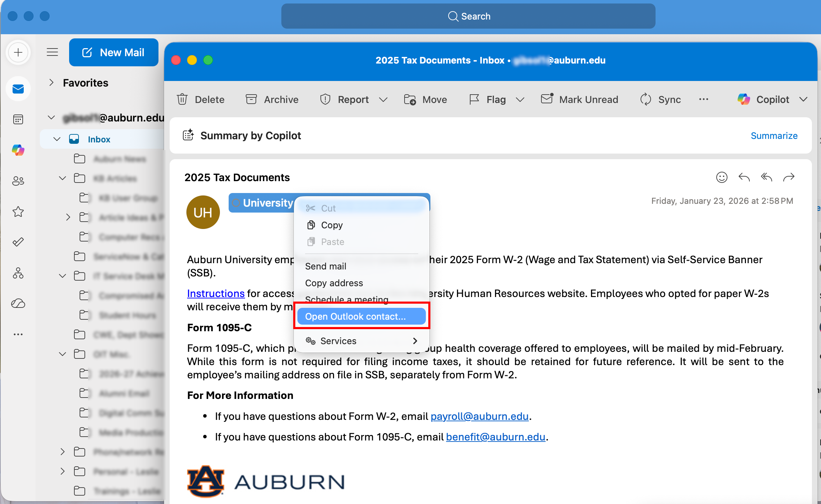Screen dimensions: 821x504
Task: Open Copilot from the toolbar
Action: pos(764,99)
